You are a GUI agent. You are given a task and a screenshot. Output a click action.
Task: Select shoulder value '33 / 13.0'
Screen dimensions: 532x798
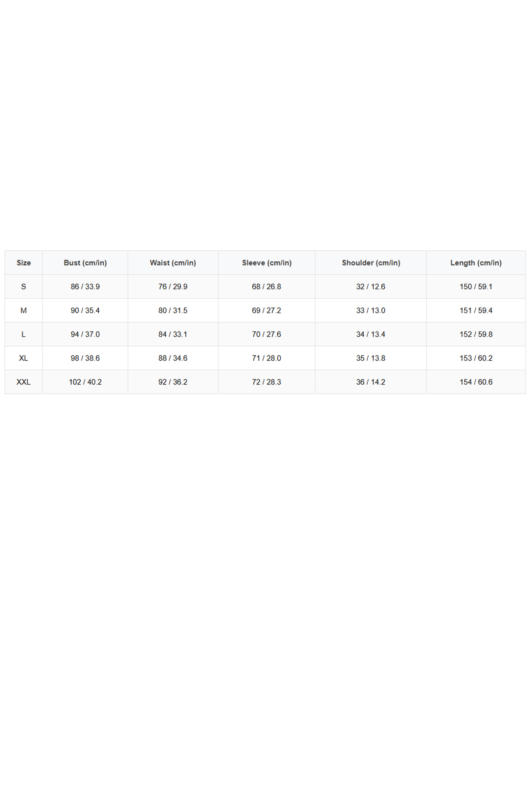point(371,310)
